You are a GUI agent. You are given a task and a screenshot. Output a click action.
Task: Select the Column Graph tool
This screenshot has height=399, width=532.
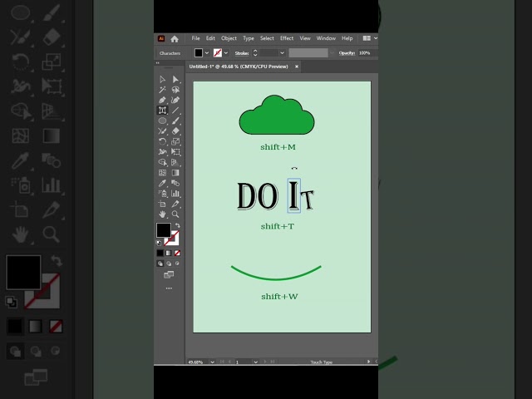click(x=175, y=194)
